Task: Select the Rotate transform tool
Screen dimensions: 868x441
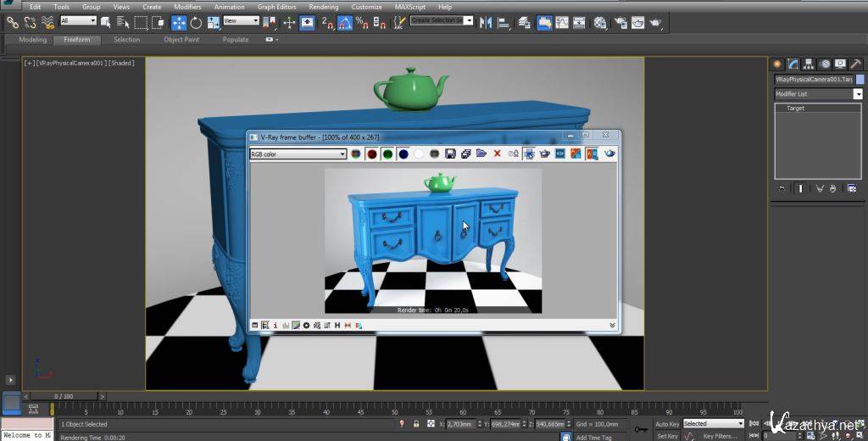Action: [197, 23]
